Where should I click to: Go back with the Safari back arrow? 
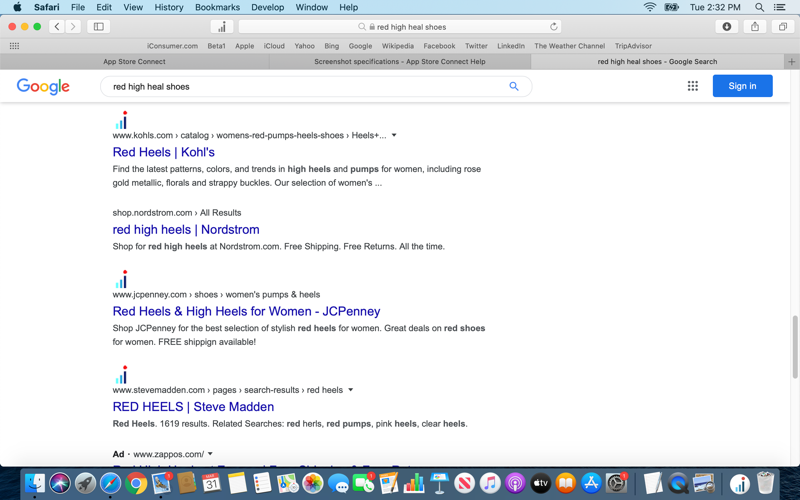(57, 27)
